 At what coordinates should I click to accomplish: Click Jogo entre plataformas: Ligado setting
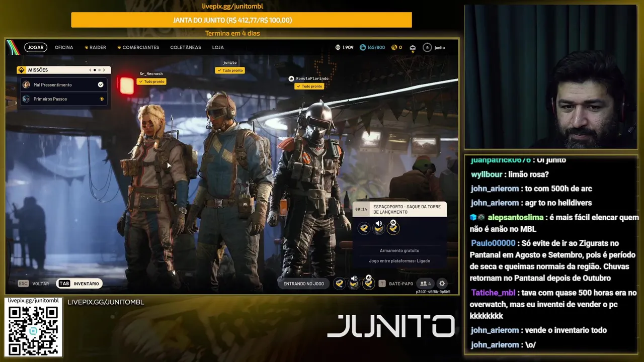[x=399, y=260]
